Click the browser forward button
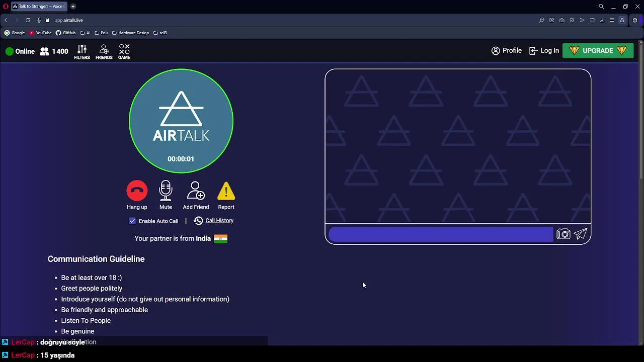The image size is (644, 362). 16,20
